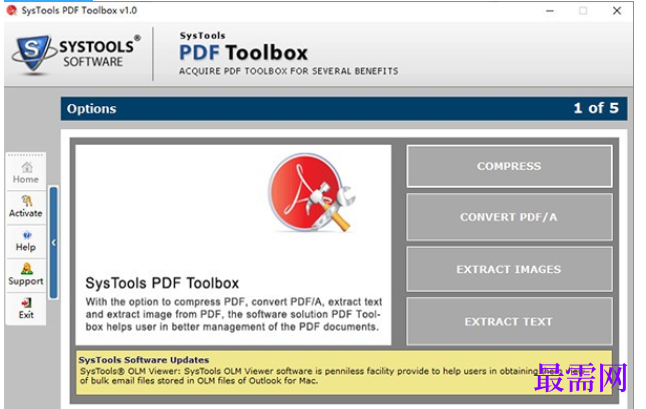Click the Exit sidebar icon
The width and height of the screenshot is (646, 409).
[x=26, y=303]
